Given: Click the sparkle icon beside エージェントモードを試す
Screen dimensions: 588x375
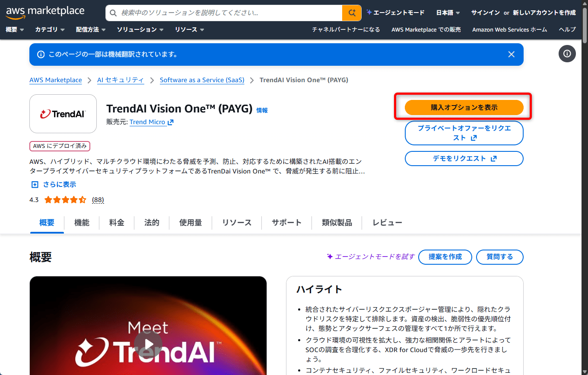Looking at the screenshot, I should (330, 256).
